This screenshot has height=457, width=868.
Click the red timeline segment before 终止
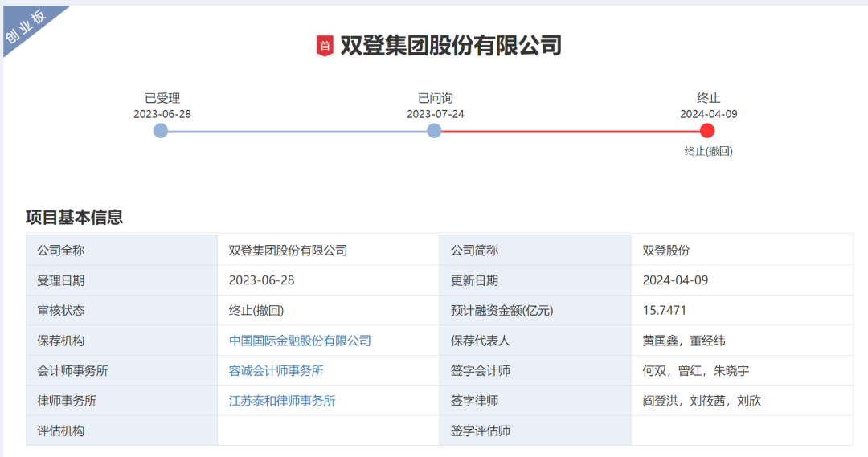[x=571, y=131]
